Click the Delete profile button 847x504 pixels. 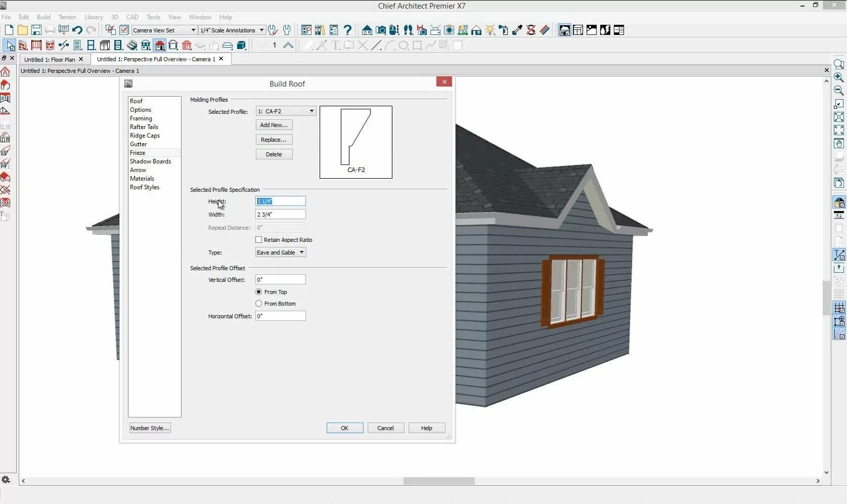[x=274, y=154]
